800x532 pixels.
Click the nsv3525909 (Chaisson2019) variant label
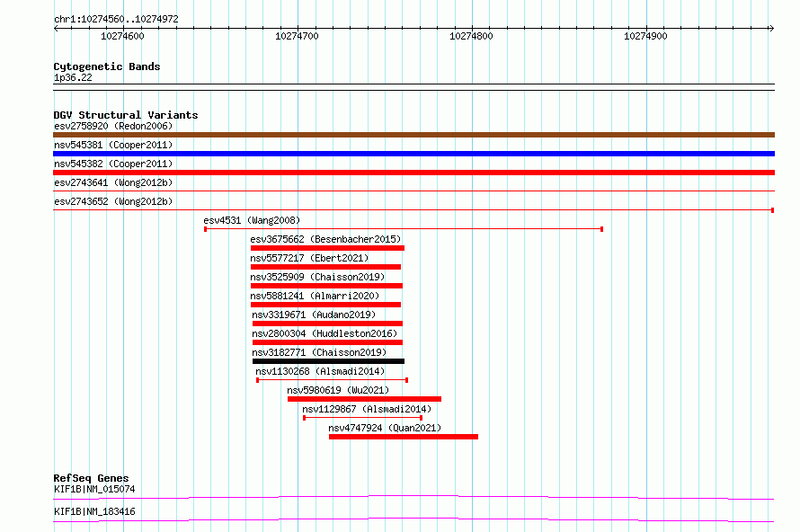tap(317, 277)
